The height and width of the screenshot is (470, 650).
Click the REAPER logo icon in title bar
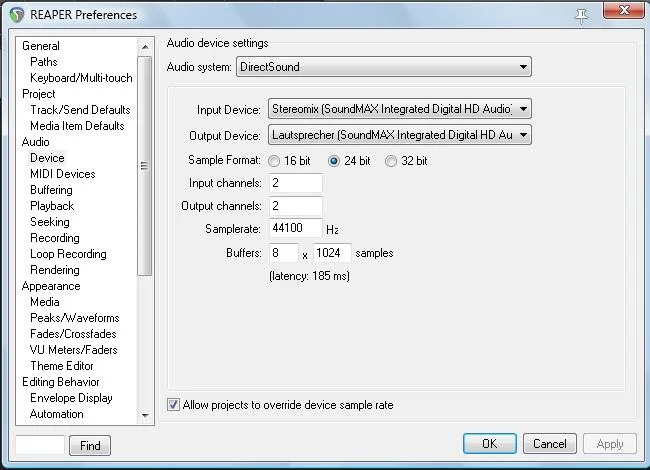17,15
